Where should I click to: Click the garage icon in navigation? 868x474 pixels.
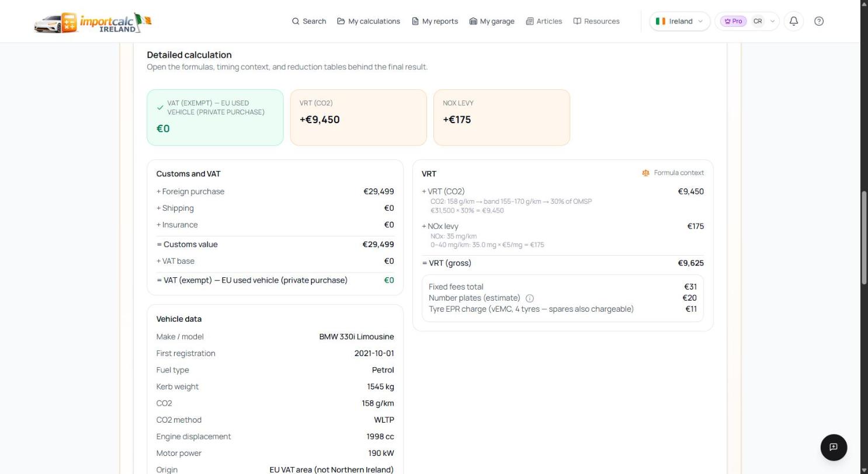click(473, 21)
